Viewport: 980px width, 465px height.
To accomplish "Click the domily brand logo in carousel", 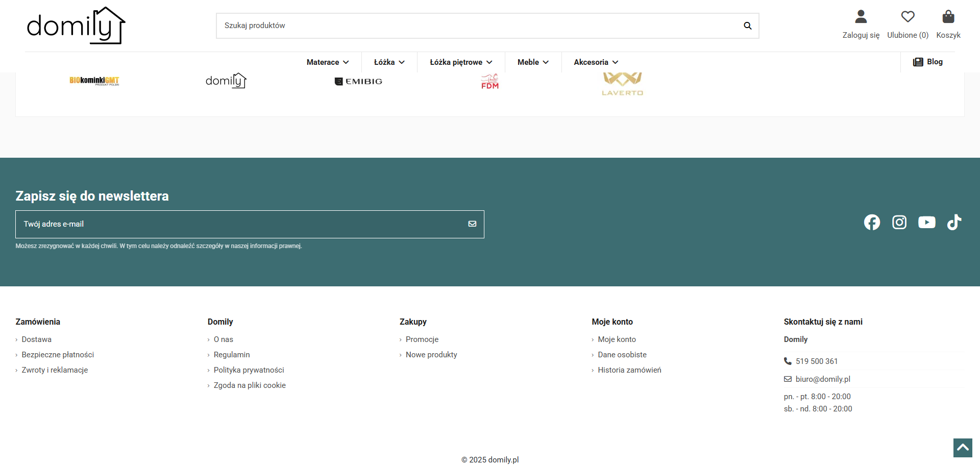I will (226, 81).
